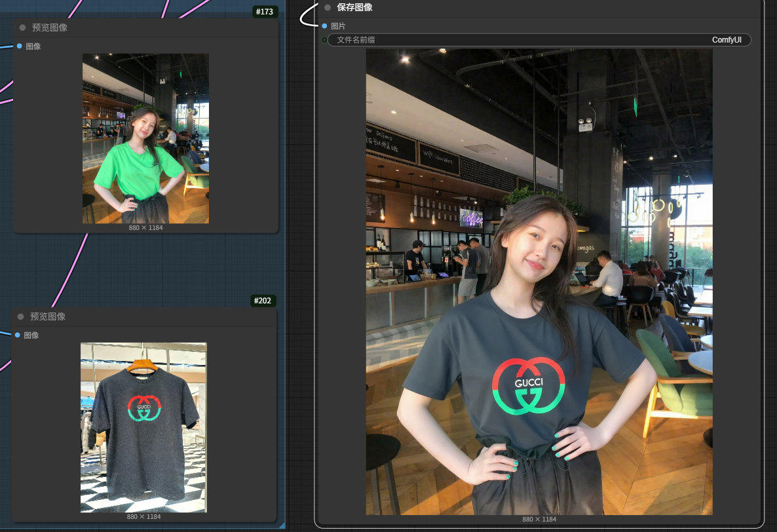Click the 880 × 1184 label under the saved image
Viewport: 777px width, 532px height.
point(539,520)
